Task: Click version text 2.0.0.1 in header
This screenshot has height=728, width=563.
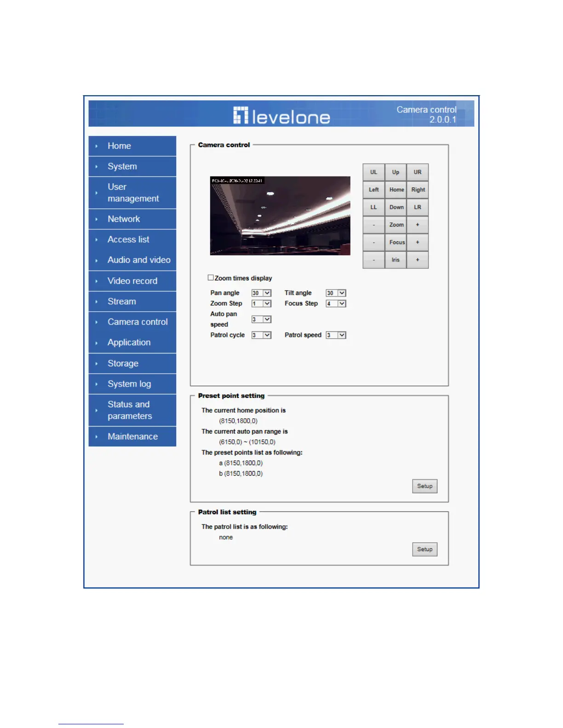Action: [443, 119]
